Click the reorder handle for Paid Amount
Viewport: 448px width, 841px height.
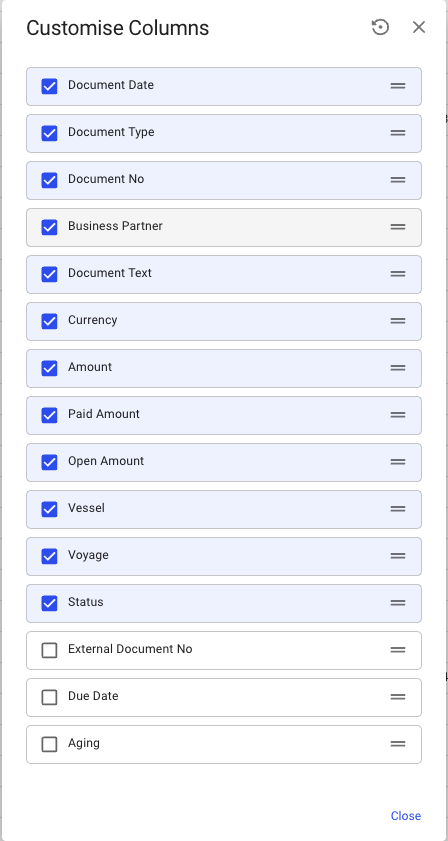398,415
